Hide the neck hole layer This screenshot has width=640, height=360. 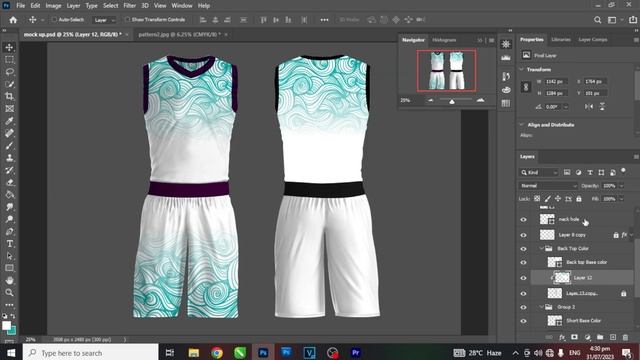523,220
